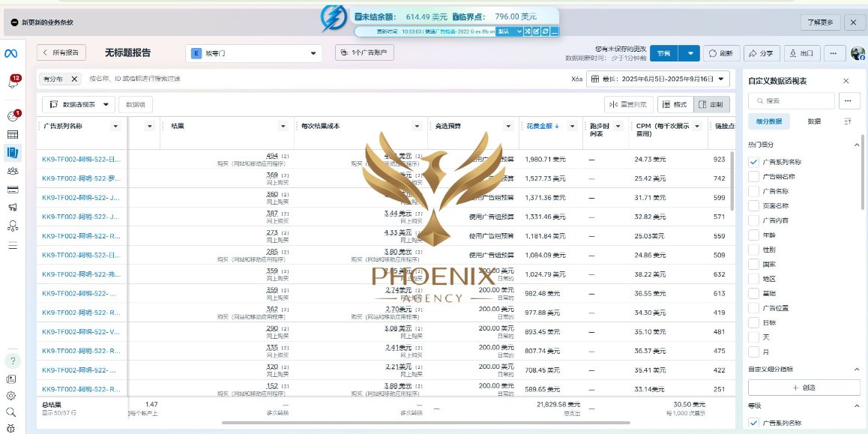Open the megaphone advertising icon

click(12, 208)
